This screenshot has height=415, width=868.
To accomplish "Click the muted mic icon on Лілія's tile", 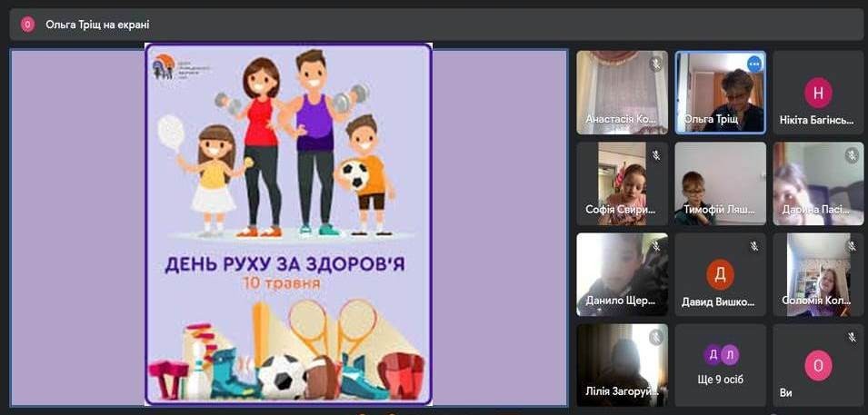I will point(655,337).
